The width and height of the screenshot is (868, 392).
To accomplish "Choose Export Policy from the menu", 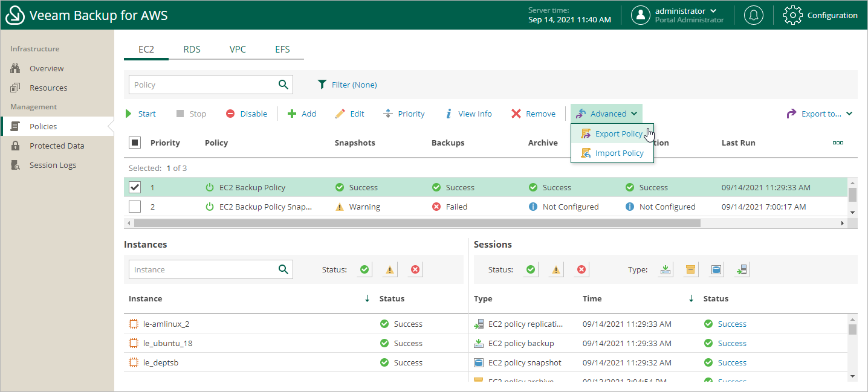I will tap(612, 133).
